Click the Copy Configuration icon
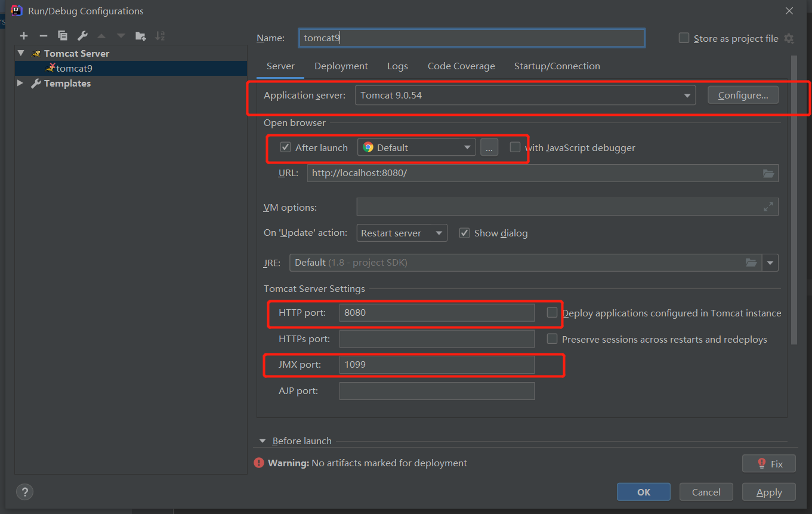The width and height of the screenshot is (812, 514). point(63,36)
